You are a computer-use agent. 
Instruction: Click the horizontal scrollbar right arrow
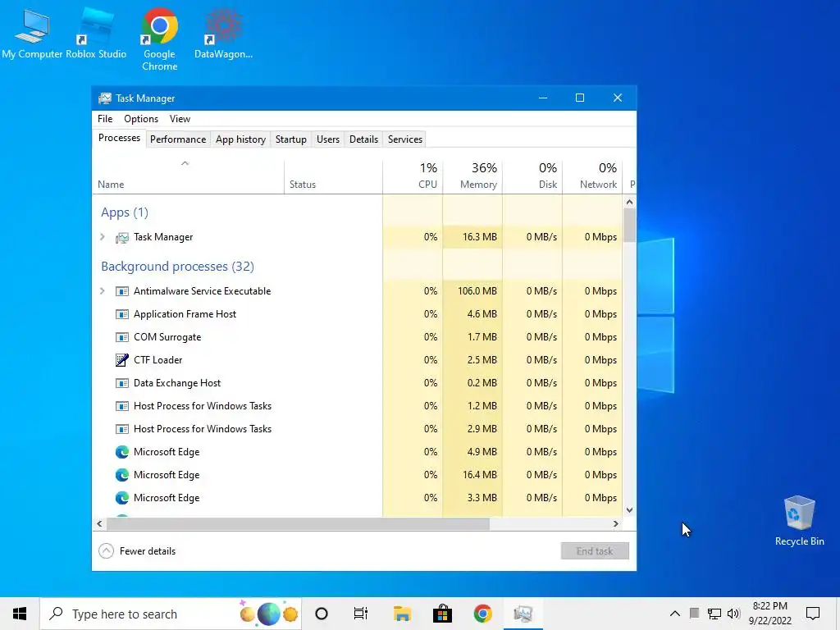[x=616, y=524]
